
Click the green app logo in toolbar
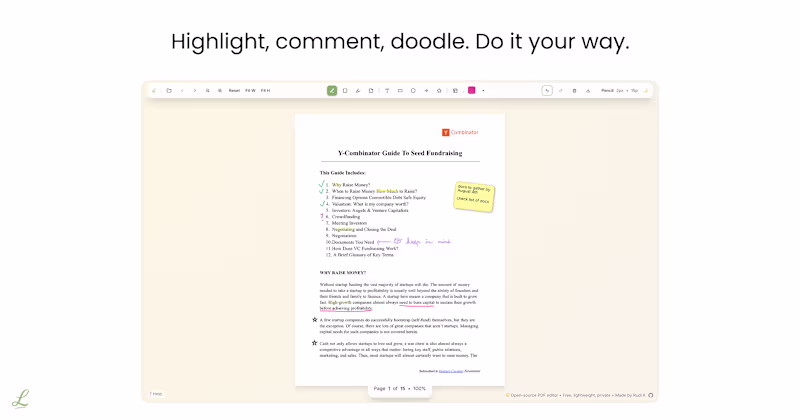154,90
